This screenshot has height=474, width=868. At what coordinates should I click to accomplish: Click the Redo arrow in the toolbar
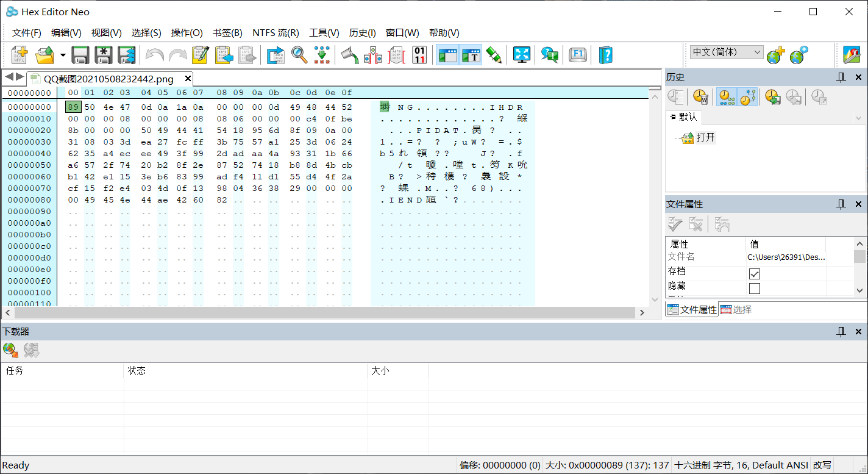pyautogui.click(x=177, y=55)
